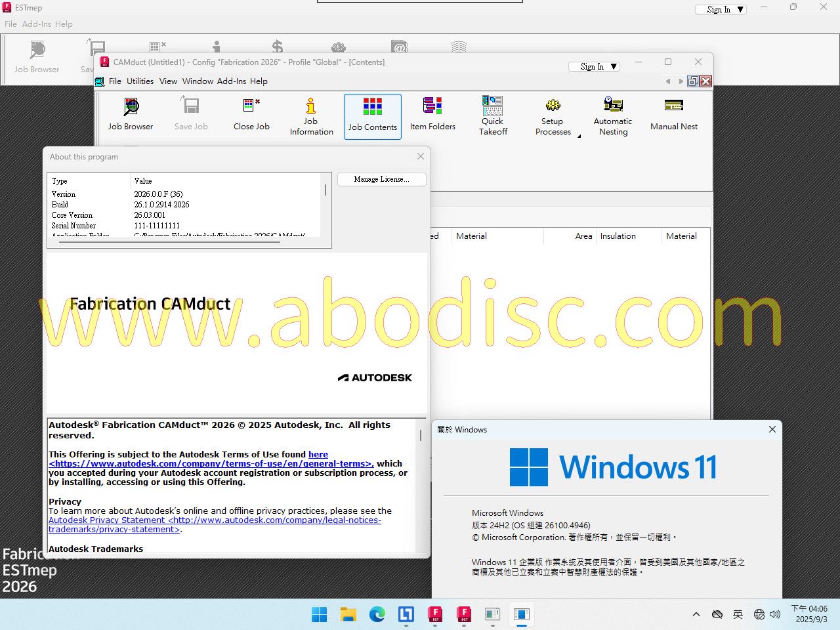Restore down the CAMduct Contents child window
The image size is (840, 630).
point(693,81)
